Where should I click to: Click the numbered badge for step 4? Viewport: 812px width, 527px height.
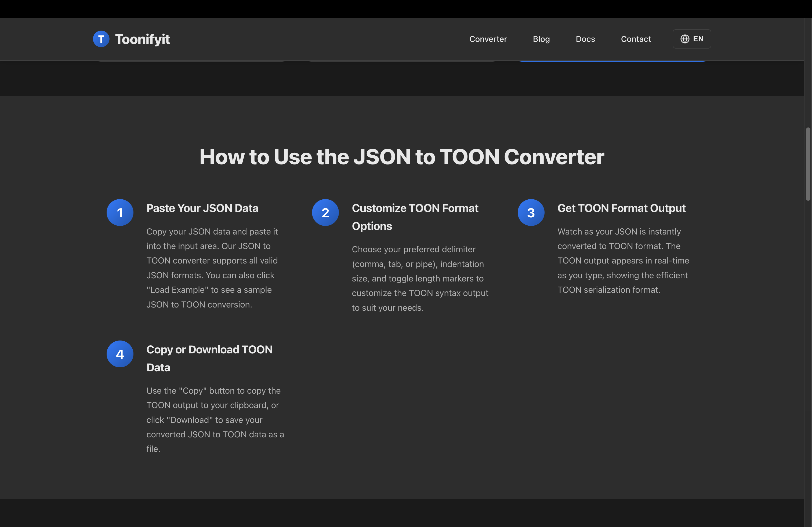(120, 354)
